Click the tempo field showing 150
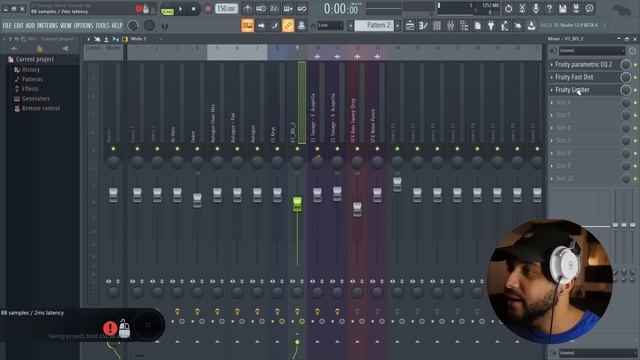The height and width of the screenshot is (360, 640). 227,9
